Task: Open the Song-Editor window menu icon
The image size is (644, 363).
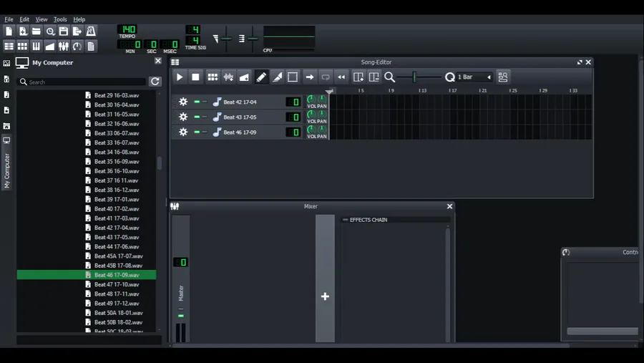Action: pos(175,62)
